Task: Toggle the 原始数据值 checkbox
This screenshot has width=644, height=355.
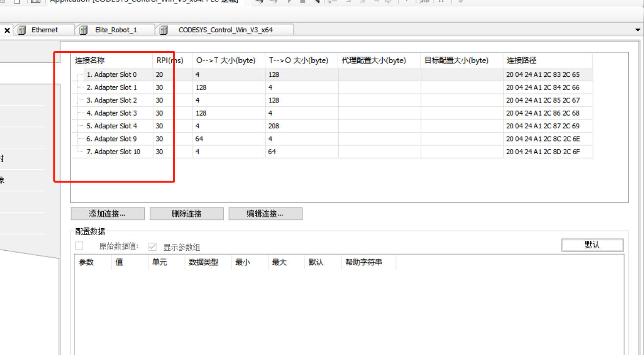Action: click(79, 246)
